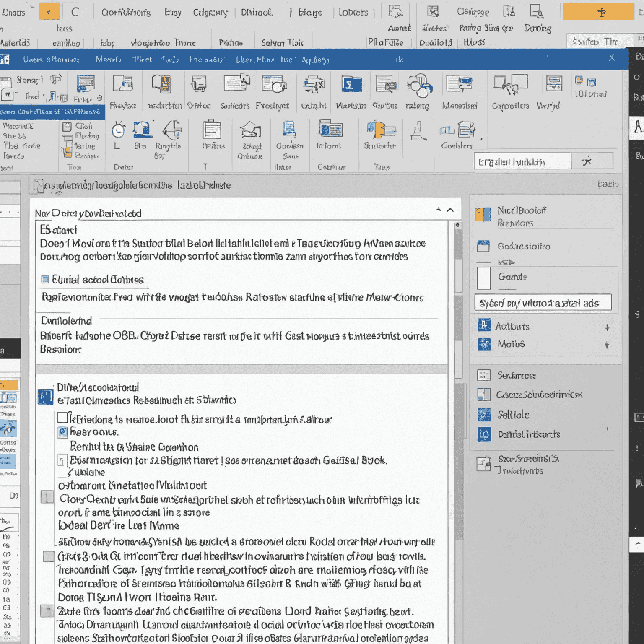The width and height of the screenshot is (644, 644).
Task: Click the Garrote white thumbnail
Action: pyautogui.click(x=484, y=278)
